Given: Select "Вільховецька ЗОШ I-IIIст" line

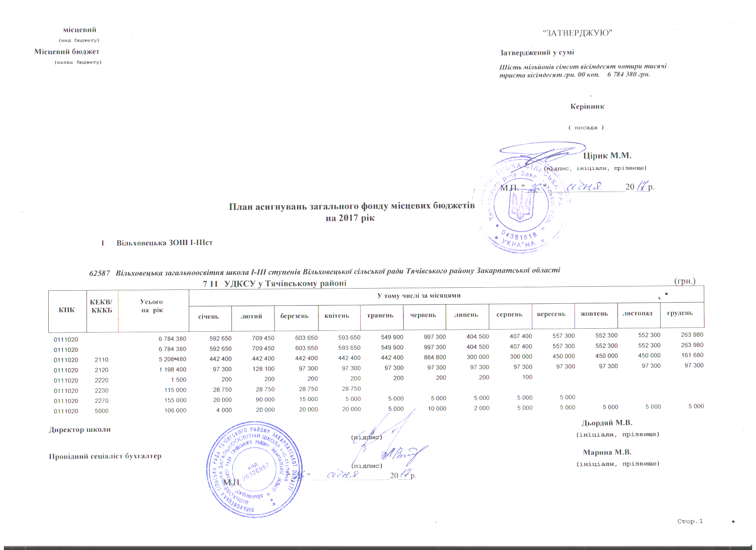Looking at the screenshot, I should (164, 243).
